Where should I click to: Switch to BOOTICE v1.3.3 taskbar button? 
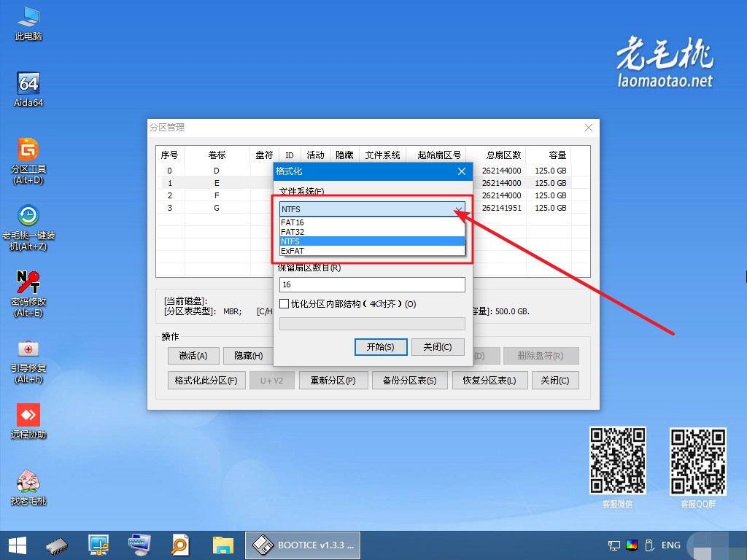tap(303, 545)
